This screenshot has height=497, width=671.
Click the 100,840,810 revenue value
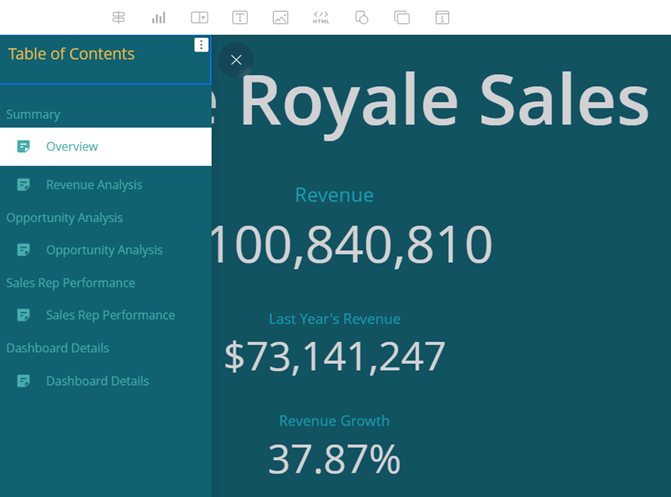(x=352, y=245)
